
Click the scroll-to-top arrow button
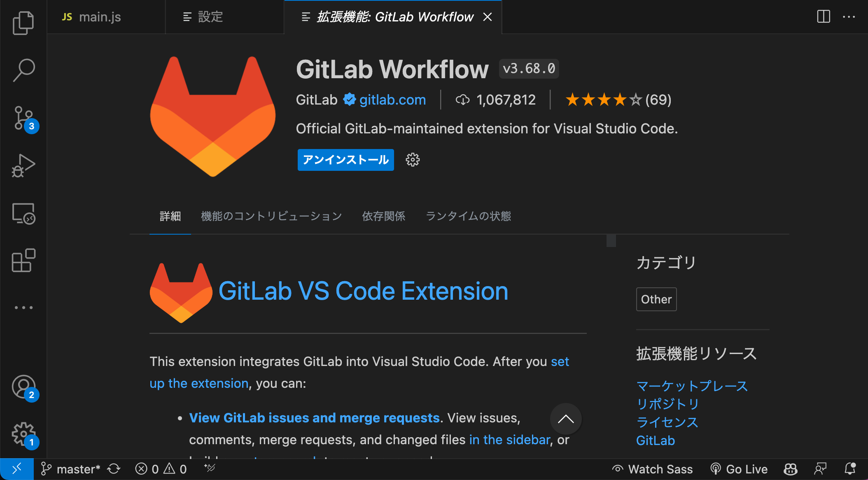tap(566, 419)
